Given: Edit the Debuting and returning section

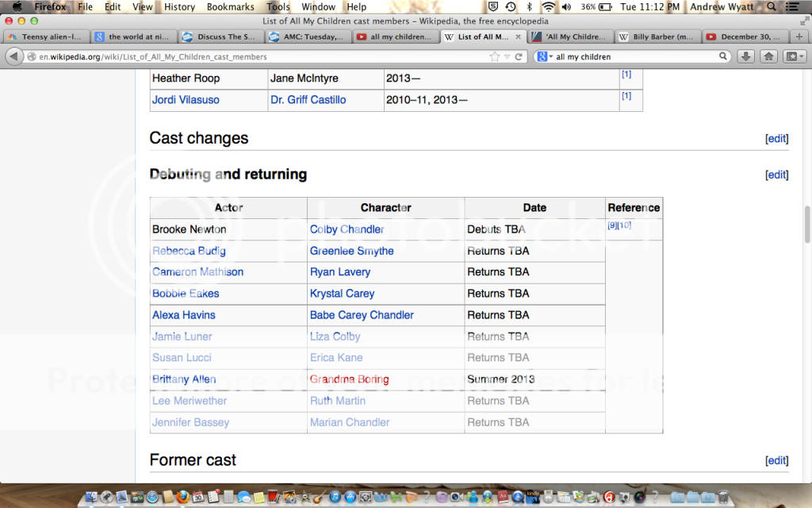Looking at the screenshot, I should click(x=776, y=175).
